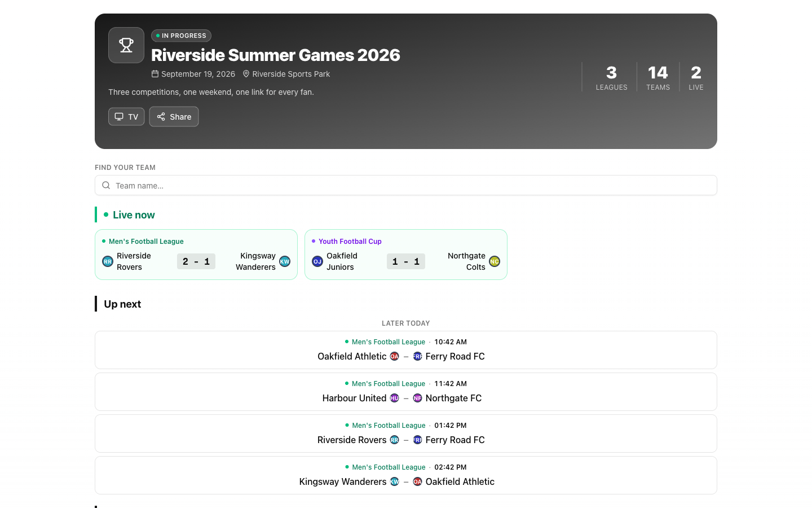Click Men's Football League label in the live card

pyautogui.click(x=146, y=241)
